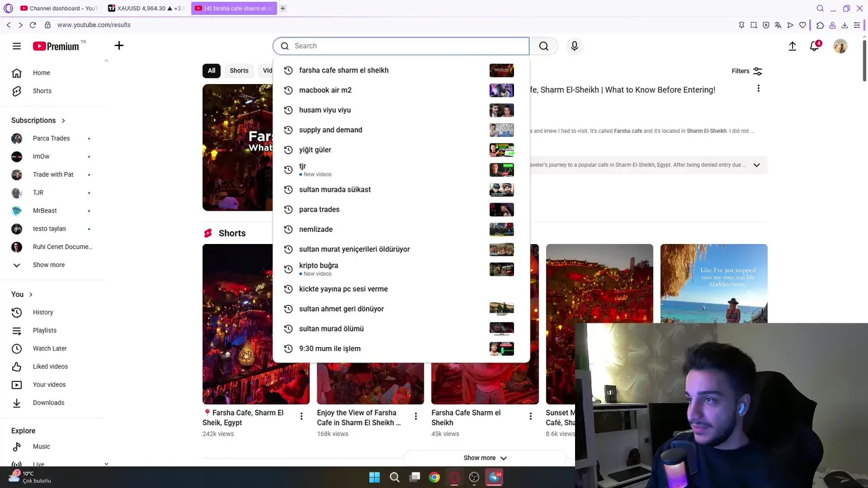
Task: Open the browser downloads icon
Action: point(844,25)
